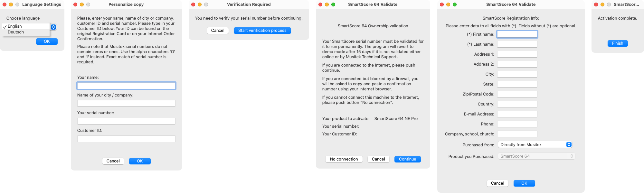Choose No connection in ownership validation
Screen dimensions: 644x193
(x=344, y=159)
